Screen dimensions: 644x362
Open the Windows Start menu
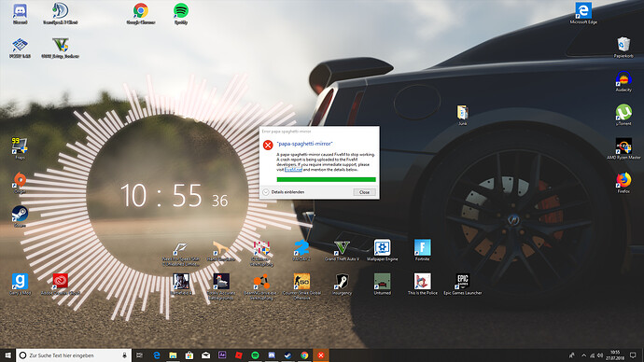pos(7,355)
